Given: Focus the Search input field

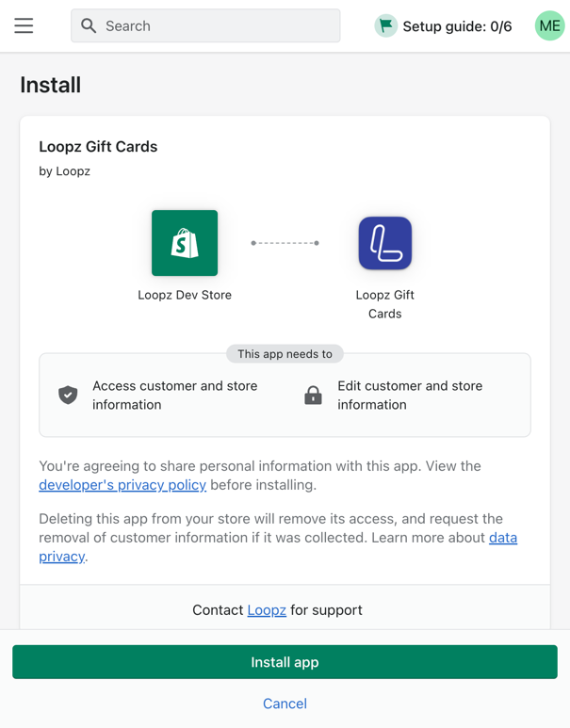Looking at the screenshot, I should [205, 26].
